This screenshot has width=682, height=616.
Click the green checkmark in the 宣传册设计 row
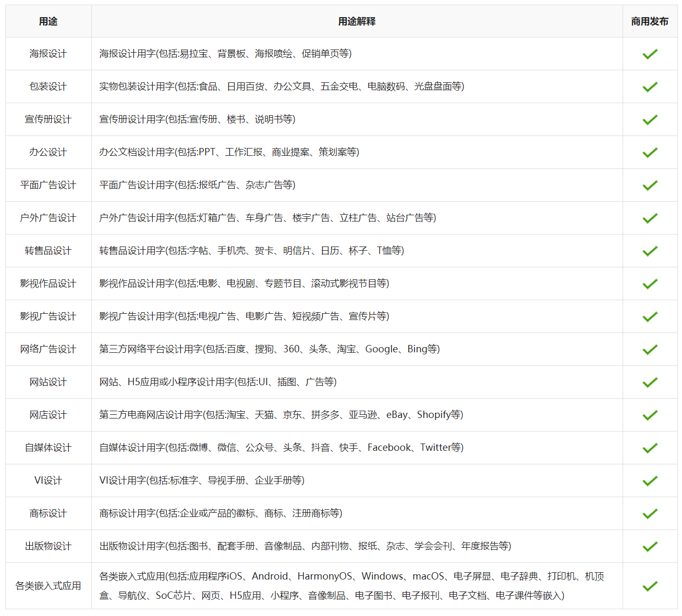coord(650,120)
